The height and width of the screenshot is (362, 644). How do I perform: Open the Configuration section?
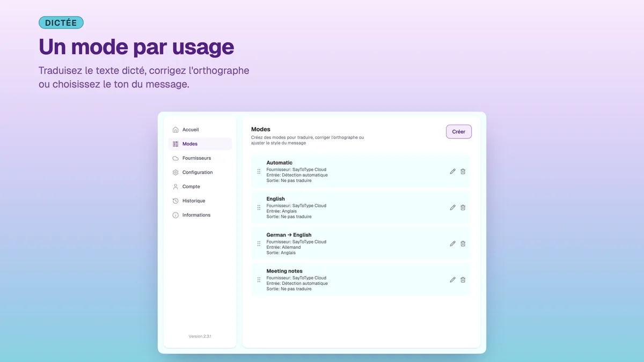click(200, 172)
